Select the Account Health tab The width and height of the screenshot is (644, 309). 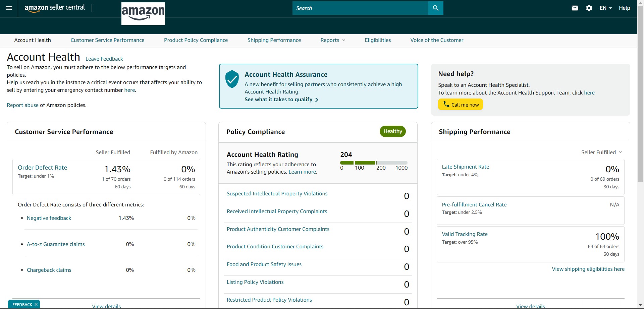[x=33, y=40]
